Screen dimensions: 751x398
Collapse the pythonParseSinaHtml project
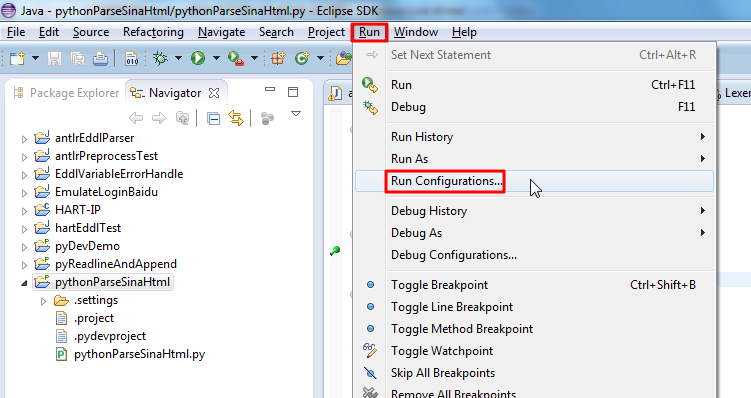(x=24, y=283)
